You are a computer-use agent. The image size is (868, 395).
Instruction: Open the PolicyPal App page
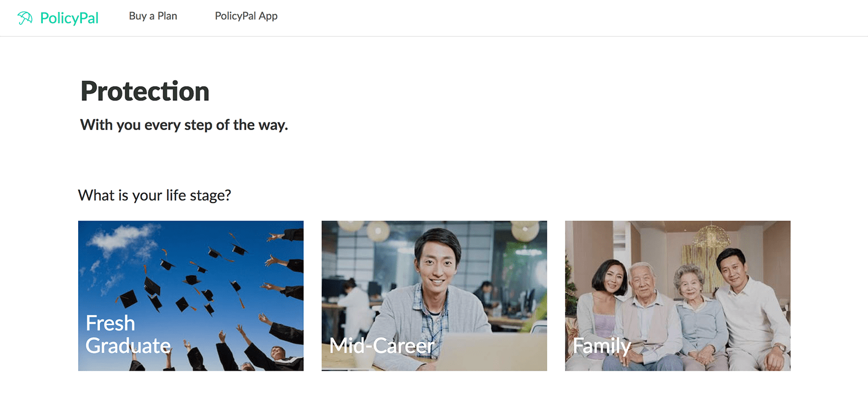pos(246,16)
